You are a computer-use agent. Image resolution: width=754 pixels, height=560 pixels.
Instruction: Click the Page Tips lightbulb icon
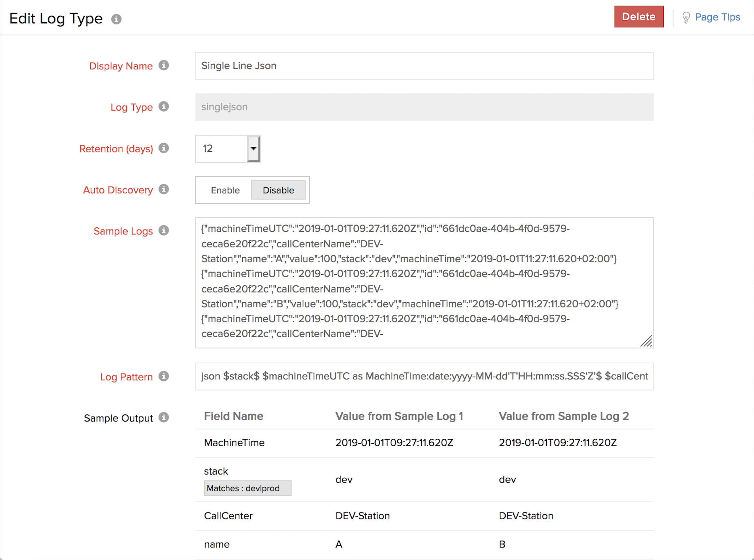pyautogui.click(x=686, y=17)
